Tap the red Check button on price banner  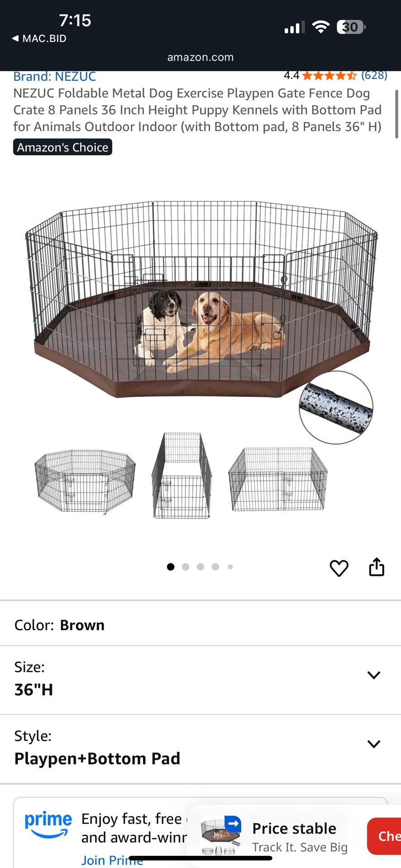click(385, 836)
